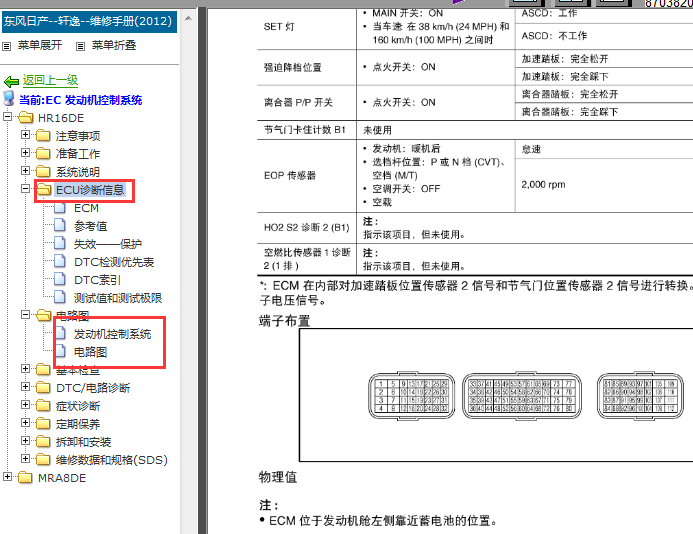Click the SET 灯 table cell
The height and width of the screenshot is (534, 693).
coord(307,27)
